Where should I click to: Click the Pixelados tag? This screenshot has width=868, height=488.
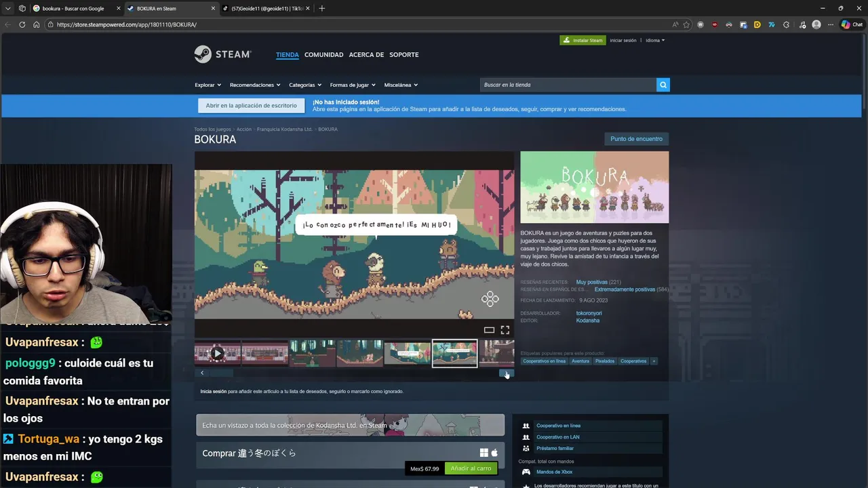pos(605,361)
